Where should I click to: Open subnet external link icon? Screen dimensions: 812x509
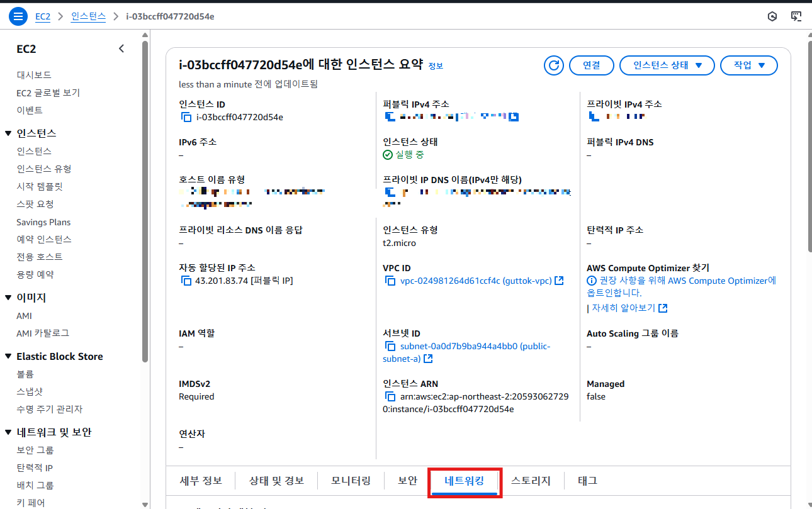pos(428,359)
